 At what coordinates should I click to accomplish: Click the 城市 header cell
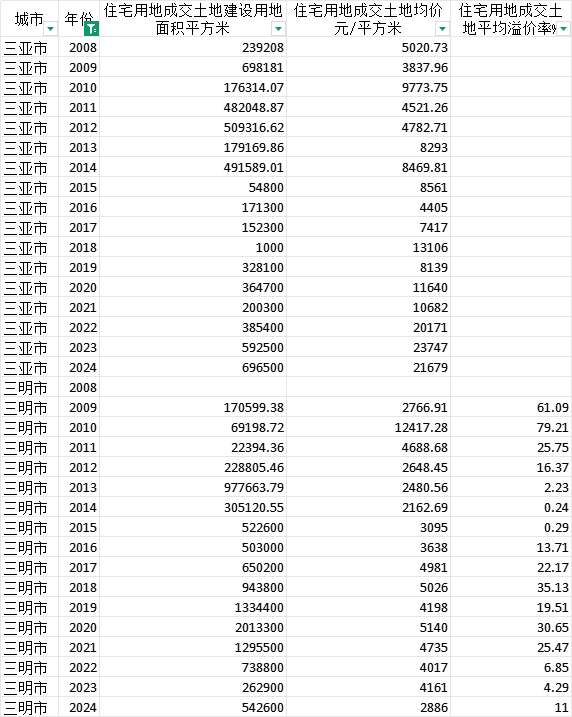(30, 19)
